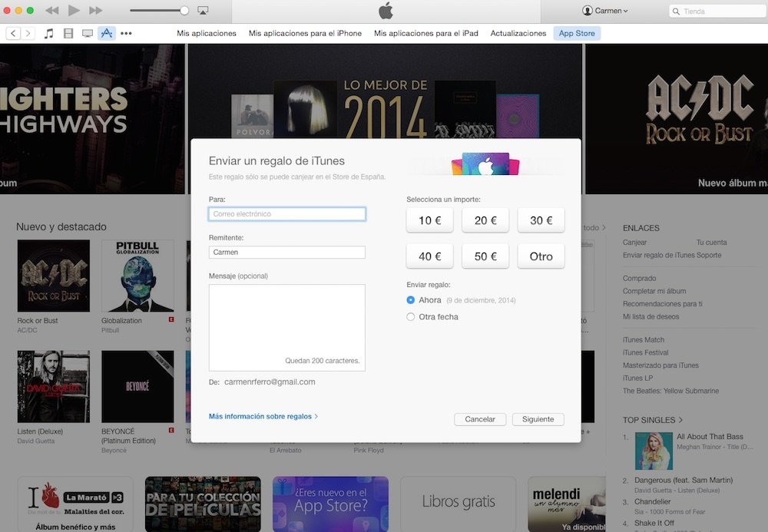The height and width of the screenshot is (532, 768).
Task: Select the Ahora send option
Action: pyautogui.click(x=410, y=300)
